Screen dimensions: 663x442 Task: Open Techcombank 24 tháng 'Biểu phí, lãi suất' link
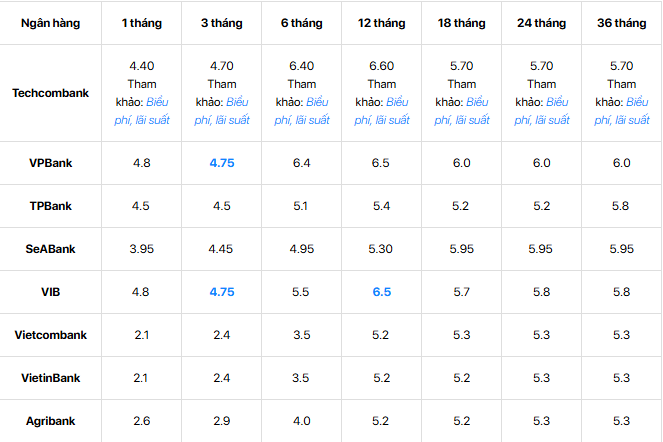coord(542,111)
